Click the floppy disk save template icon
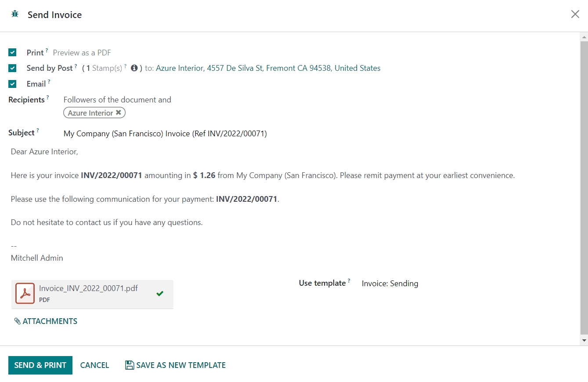The width and height of the screenshot is (588, 382). point(130,365)
